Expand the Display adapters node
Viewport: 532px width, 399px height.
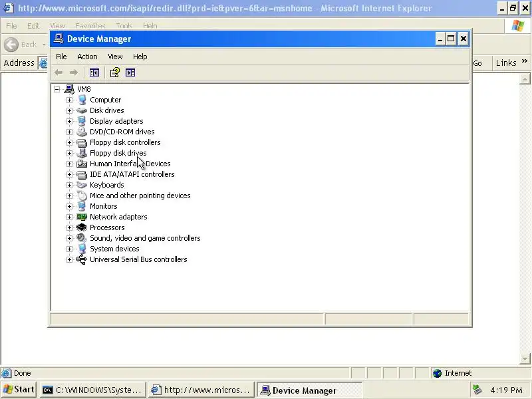69,121
